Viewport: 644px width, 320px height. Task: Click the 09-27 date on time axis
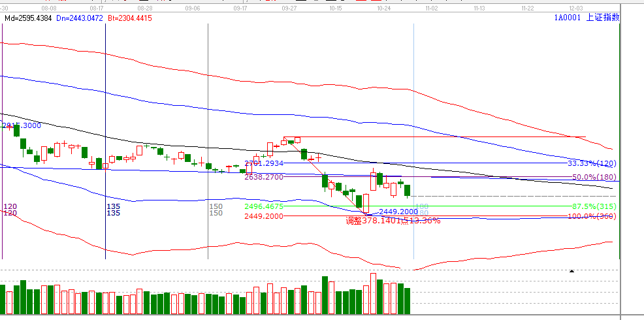(290, 9)
